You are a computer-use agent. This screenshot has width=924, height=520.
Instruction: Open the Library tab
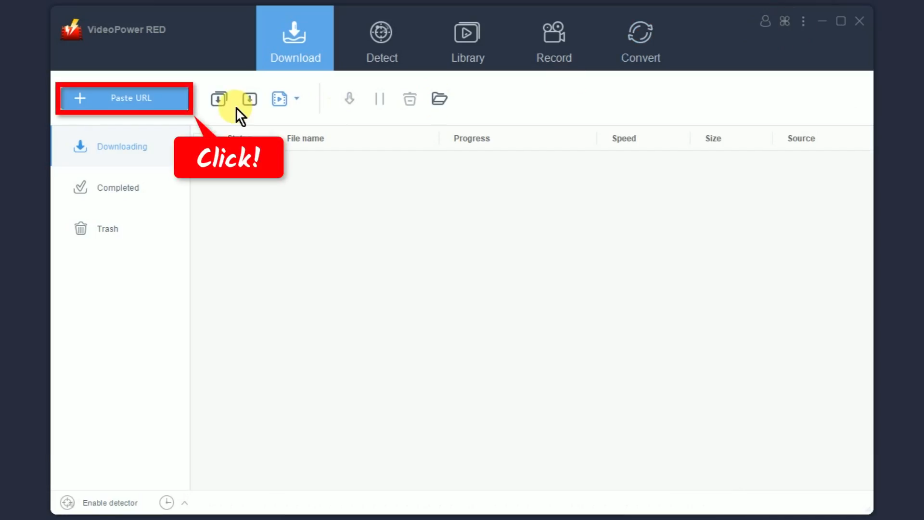click(467, 41)
